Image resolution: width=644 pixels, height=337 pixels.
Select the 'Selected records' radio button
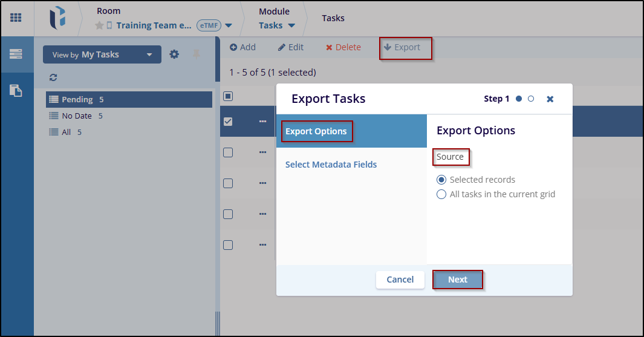tap(441, 180)
